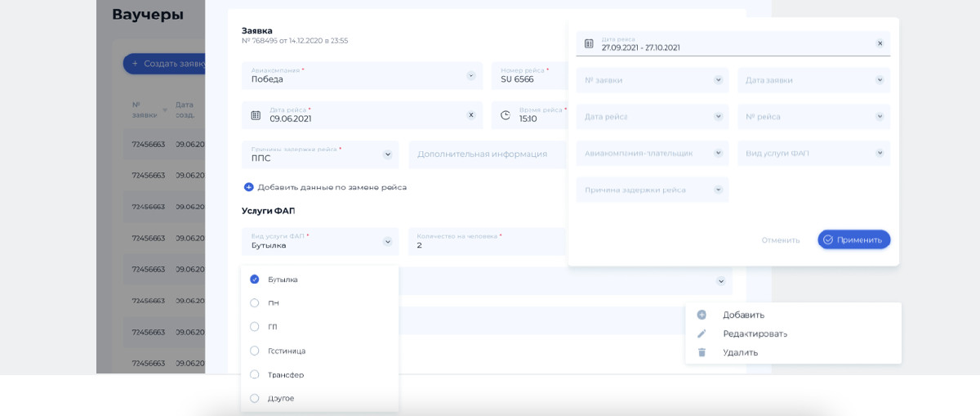Viewport: 980px width, 416px height.
Task: Expand the Вид услуги ФАП filter dropdown
Action: click(880, 153)
